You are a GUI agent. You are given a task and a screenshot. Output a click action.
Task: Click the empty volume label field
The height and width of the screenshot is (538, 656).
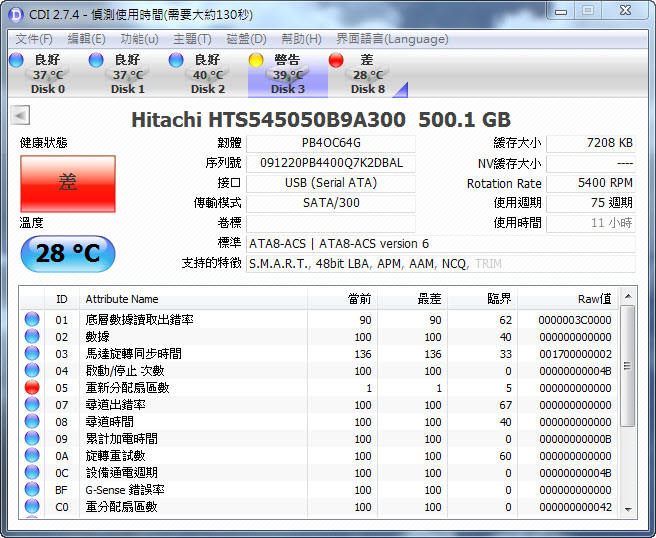click(x=331, y=223)
